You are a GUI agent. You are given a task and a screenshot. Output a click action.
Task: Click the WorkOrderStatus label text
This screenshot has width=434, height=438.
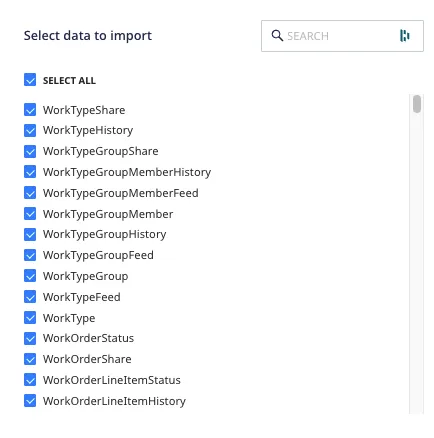click(x=88, y=338)
